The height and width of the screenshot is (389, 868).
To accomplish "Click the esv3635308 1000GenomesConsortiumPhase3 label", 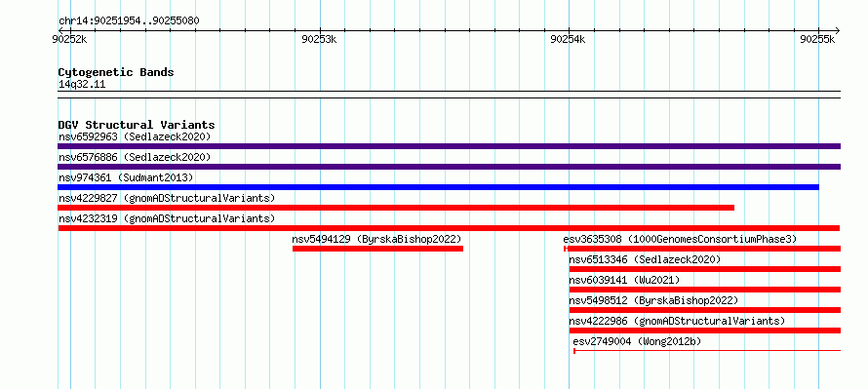I will point(680,239).
